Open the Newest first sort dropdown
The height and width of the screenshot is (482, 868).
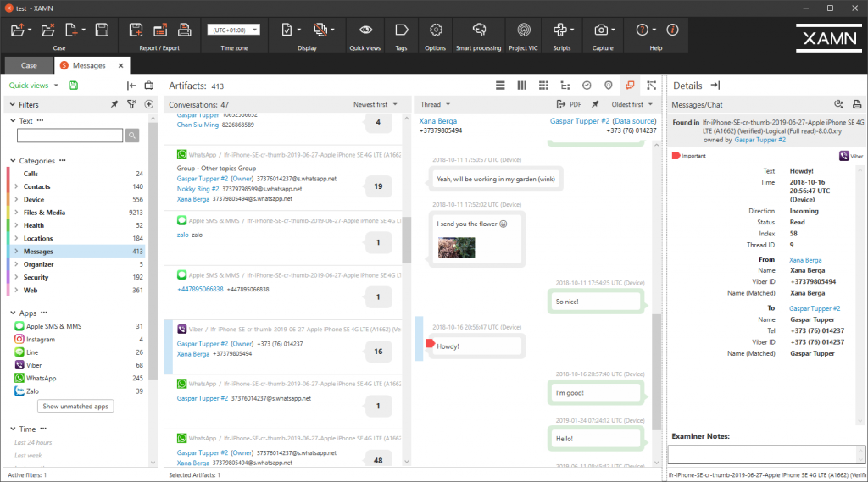coord(376,104)
